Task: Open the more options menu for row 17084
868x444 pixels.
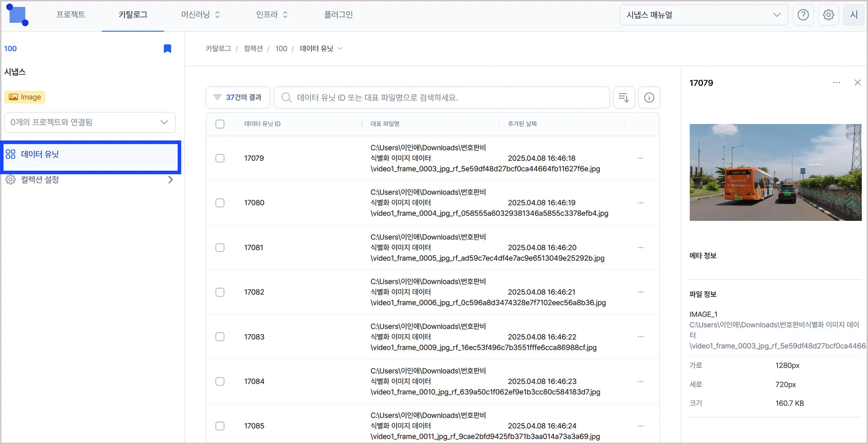Action: (640, 381)
